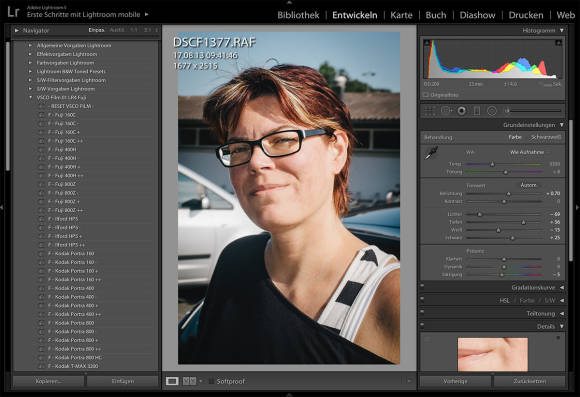Image resolution: width=580 pixels, height=397 pixels.
Task: Click the Kopieren... button
Action: tap(48, 381)
